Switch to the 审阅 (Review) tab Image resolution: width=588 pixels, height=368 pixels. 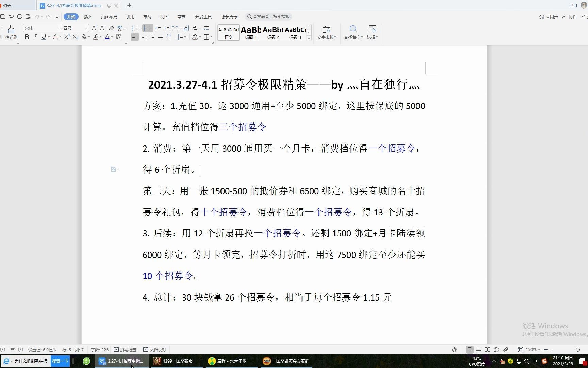tap(147, 17)
